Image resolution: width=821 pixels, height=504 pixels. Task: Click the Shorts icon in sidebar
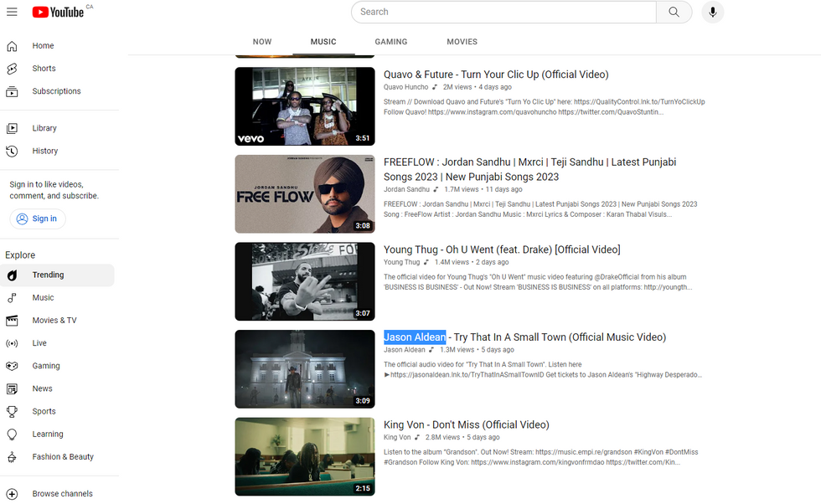(12, 69)
